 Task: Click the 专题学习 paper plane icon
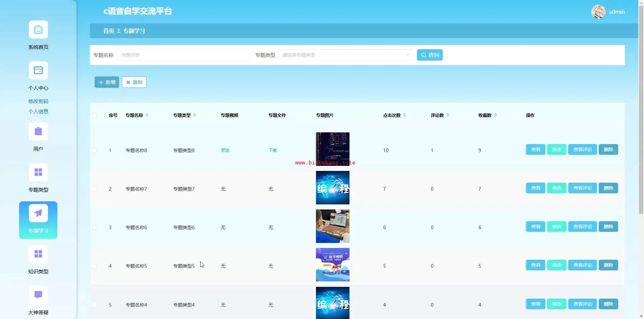(38, 213)
